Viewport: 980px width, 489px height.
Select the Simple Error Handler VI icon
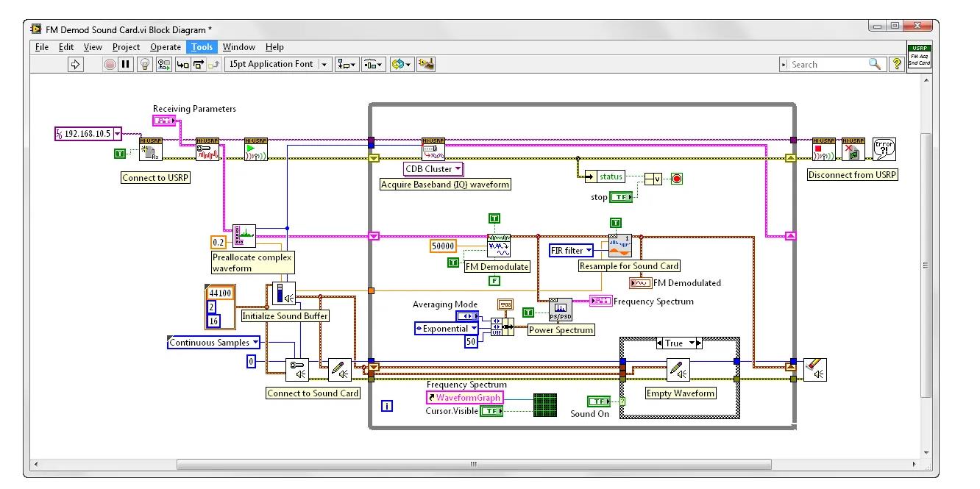(884, 149)
